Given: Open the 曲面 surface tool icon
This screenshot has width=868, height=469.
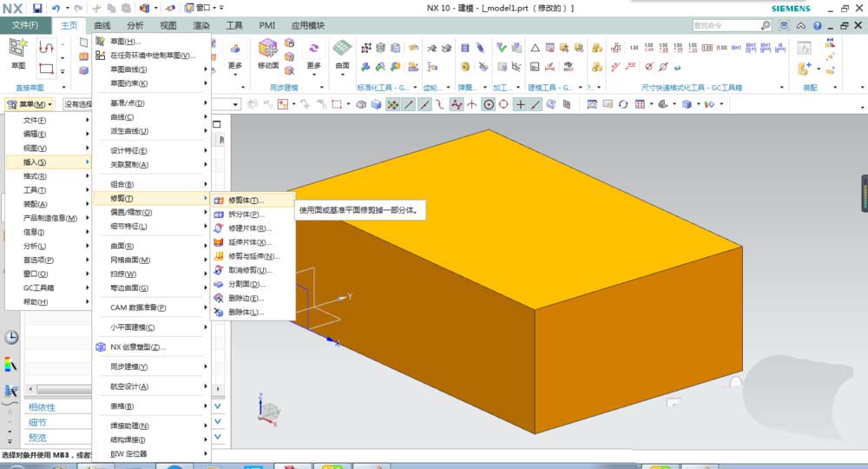Looking at the screenshot, I should [342, 48].
